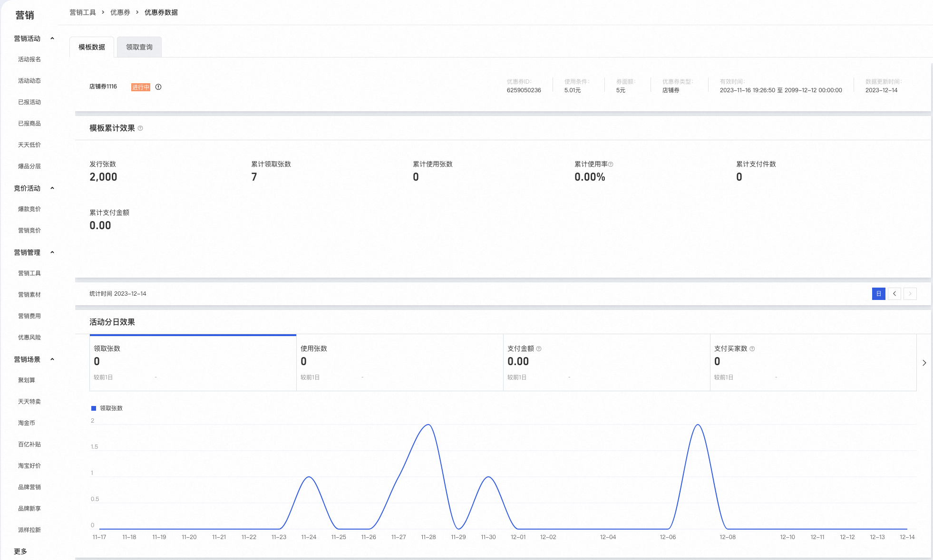This screenshot has height=560, width=933.
Task: Click the help icon next to 支付金额
Action: [539, 349]
